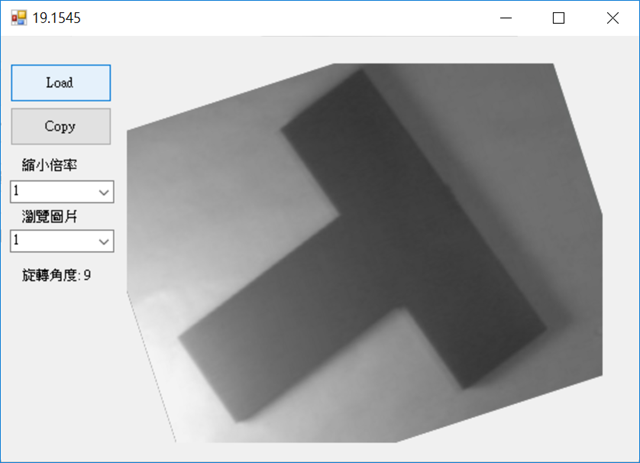This screenshot has width=640, height=463.
Task: Open the 縮小倍率 combo box
Action: point(62,191)
